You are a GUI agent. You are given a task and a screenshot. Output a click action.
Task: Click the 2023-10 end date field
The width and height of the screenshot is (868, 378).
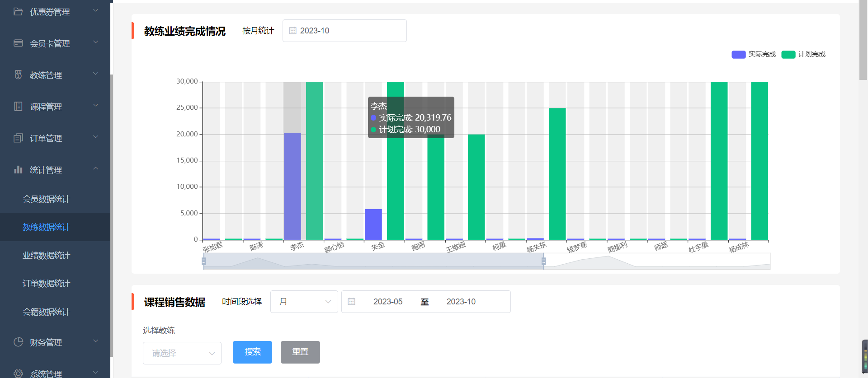(461, 302)
